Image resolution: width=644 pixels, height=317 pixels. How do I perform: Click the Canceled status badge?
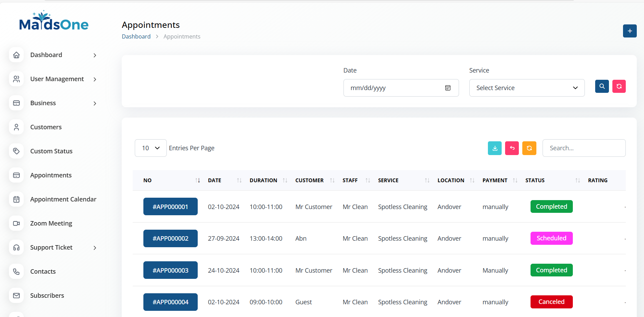[x=551, y=302]
